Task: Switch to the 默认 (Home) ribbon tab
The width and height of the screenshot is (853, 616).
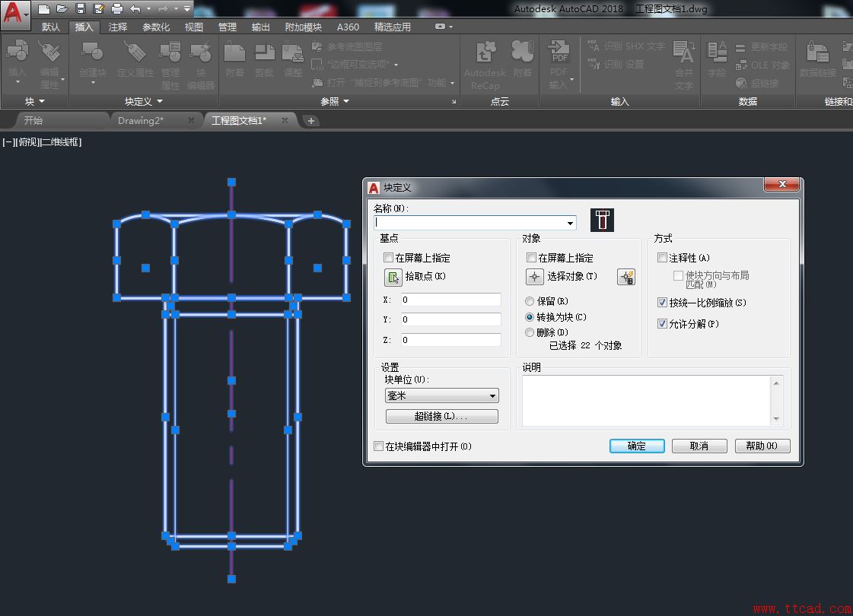Action: point(51,27)
